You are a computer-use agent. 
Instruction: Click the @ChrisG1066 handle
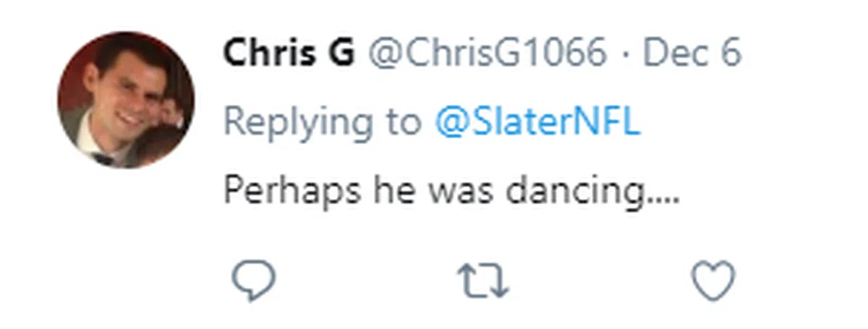coord(488,54)
